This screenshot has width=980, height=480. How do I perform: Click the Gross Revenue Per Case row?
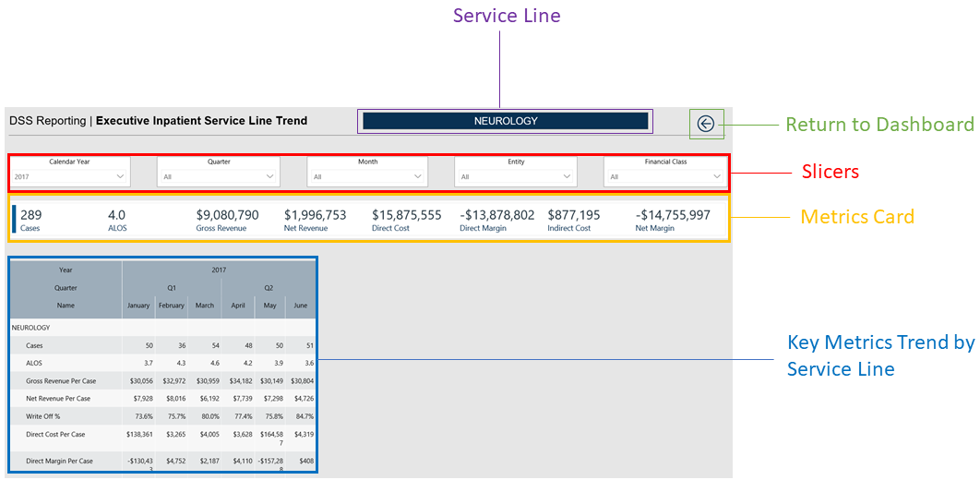click(162, 380)
